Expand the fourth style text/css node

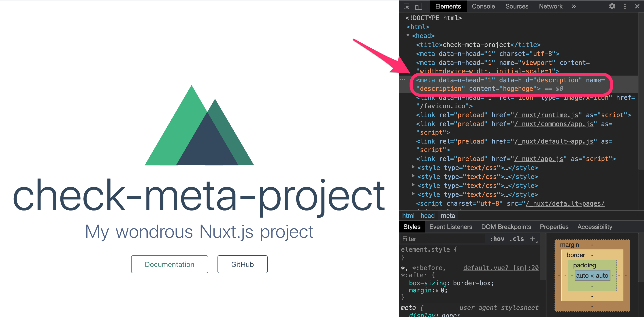point(413,194)
